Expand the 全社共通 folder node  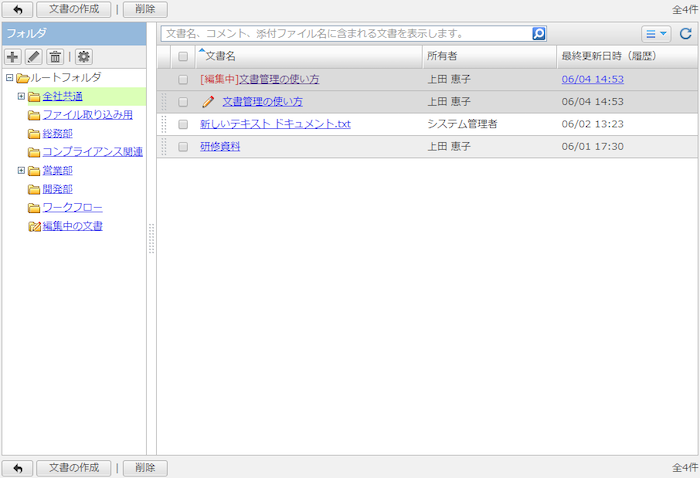pyautogui.click(x=21, y=96)
